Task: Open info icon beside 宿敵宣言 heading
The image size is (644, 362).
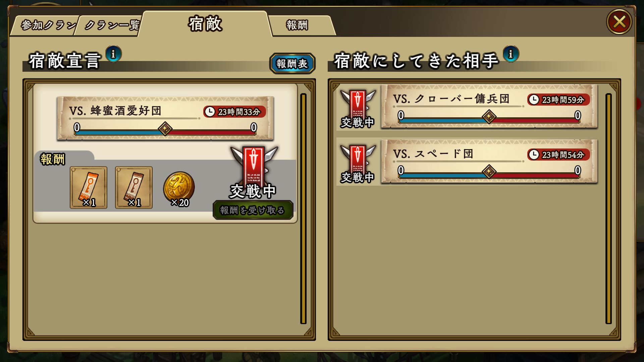Action: (113, 54)
